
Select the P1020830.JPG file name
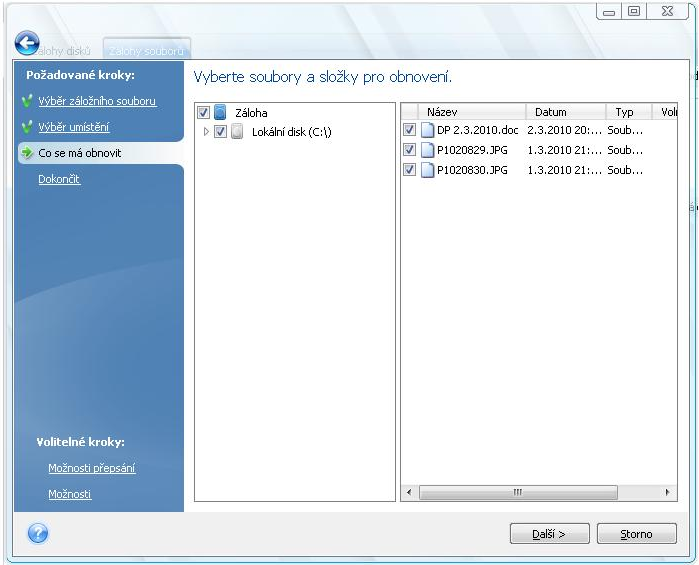coord(472,170)
